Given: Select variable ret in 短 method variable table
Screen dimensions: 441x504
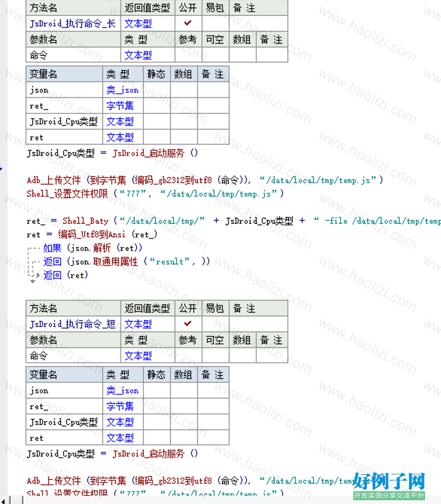Looking at the screenshot, I should (36, 438).
